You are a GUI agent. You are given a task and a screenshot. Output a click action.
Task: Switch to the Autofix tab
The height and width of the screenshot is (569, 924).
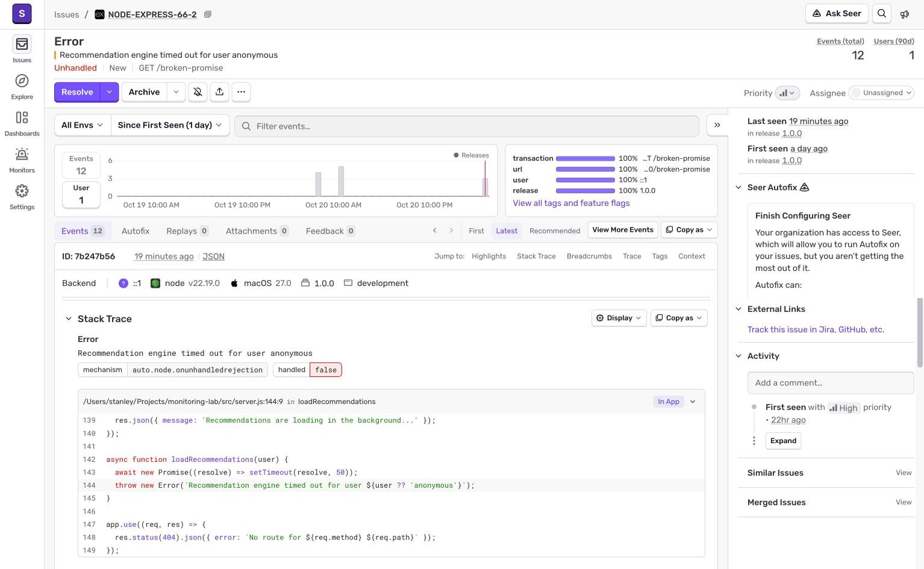click(136, 231)
